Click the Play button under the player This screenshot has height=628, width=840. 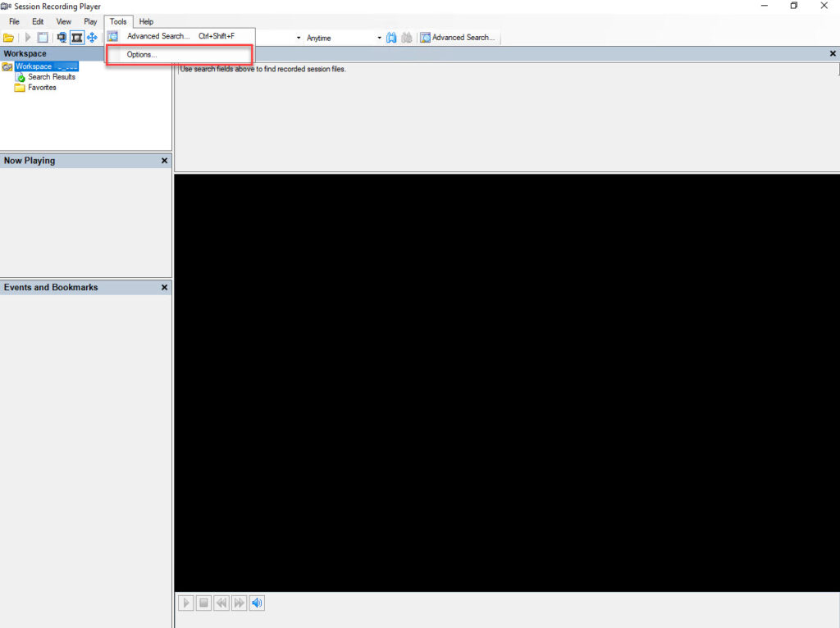tap(186, 603)
